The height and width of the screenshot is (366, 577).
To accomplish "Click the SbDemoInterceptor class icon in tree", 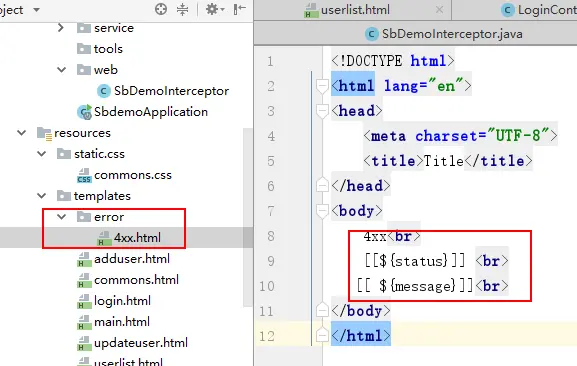I will coord(104,91).
